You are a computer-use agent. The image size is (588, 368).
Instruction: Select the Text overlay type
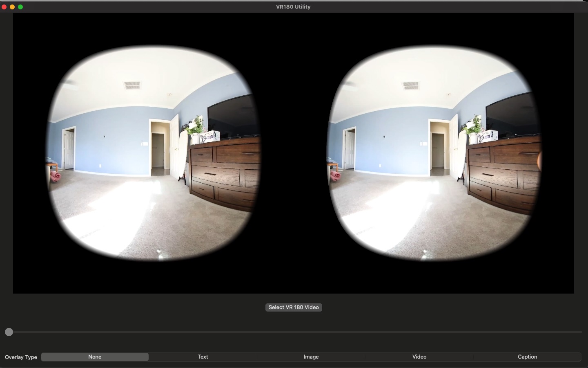tap(203, 357)
